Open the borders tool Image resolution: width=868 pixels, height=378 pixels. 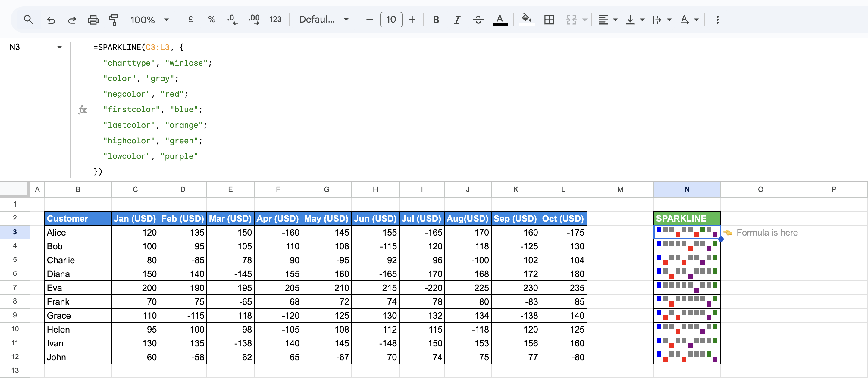click(549, 20)
